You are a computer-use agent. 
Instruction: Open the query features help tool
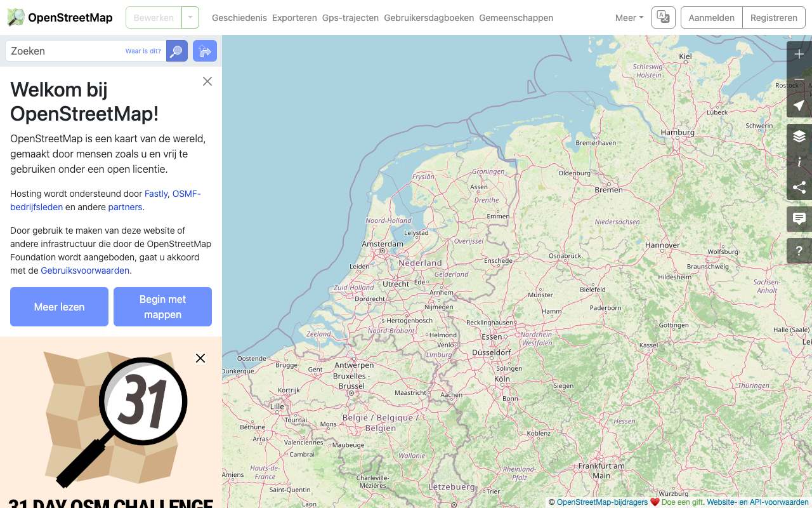point(799,251)
